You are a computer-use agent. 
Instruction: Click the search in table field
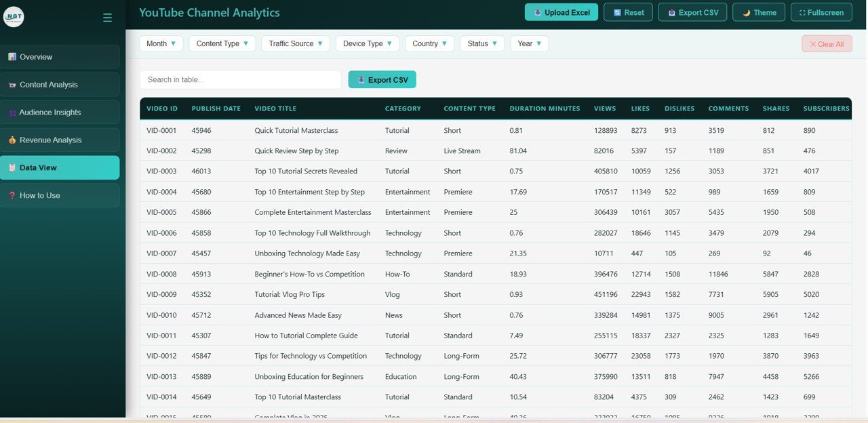tap(241, 79)
